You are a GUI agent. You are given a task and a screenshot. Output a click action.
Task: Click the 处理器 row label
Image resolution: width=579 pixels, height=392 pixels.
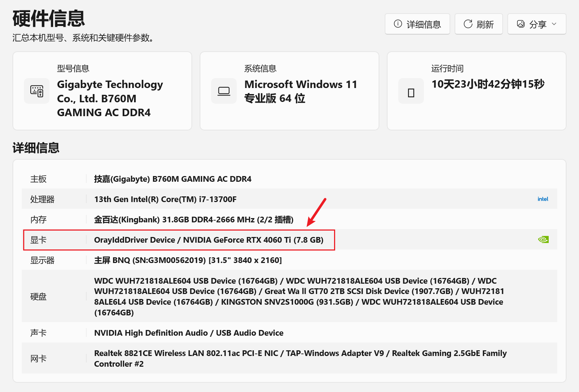42,199
